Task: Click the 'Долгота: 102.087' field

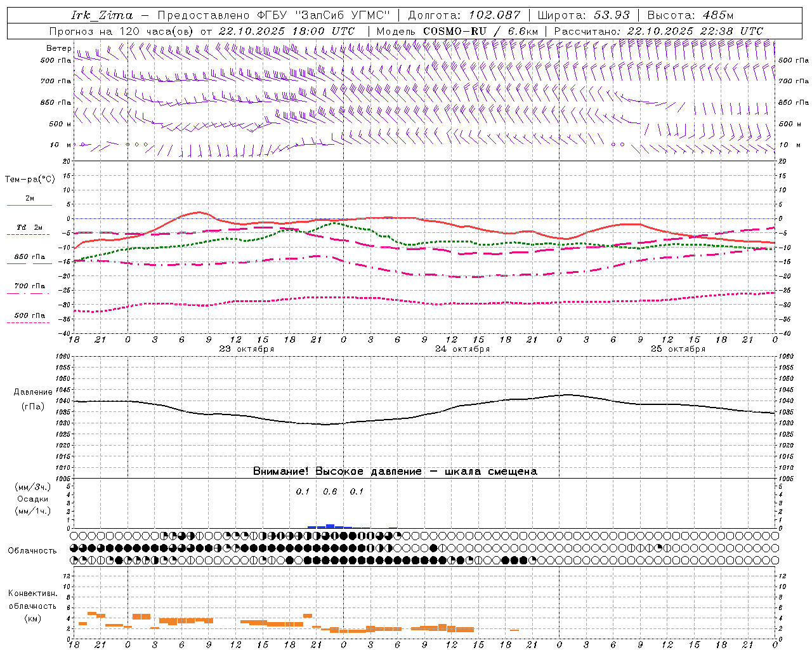Action: tap(464, 15)
